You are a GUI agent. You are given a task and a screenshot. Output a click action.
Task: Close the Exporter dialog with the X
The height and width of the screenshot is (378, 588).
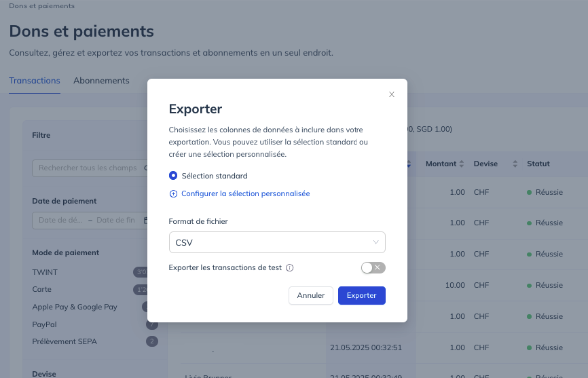click(x=392, y=94)
